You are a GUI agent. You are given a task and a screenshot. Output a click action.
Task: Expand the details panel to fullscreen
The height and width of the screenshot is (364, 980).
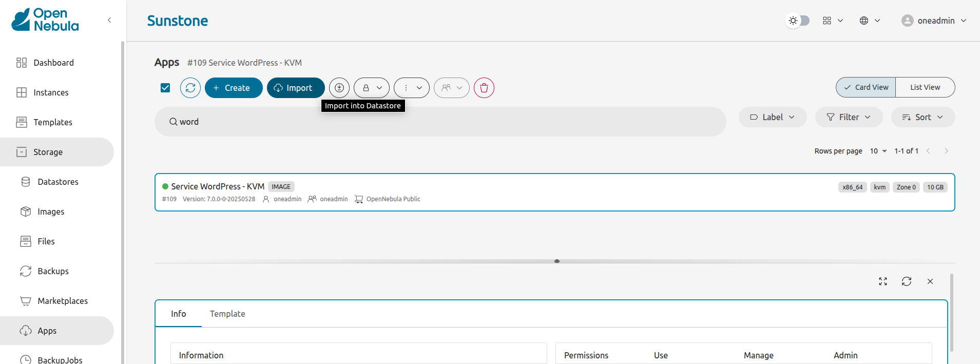(882, 281)
